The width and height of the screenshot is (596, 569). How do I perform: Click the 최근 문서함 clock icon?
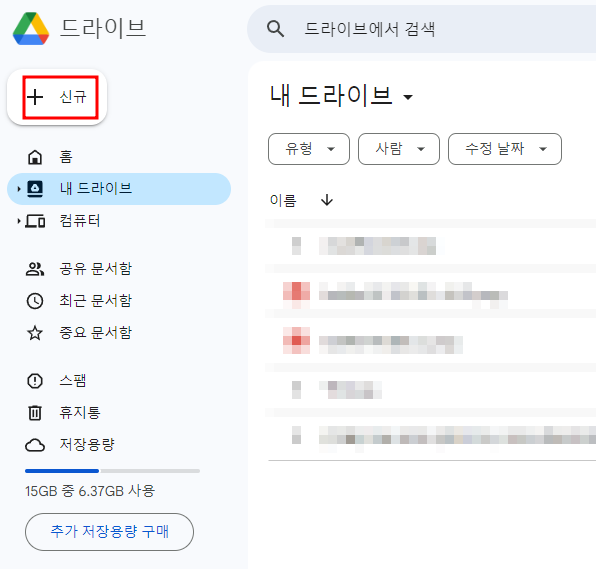tap(35, 301)
